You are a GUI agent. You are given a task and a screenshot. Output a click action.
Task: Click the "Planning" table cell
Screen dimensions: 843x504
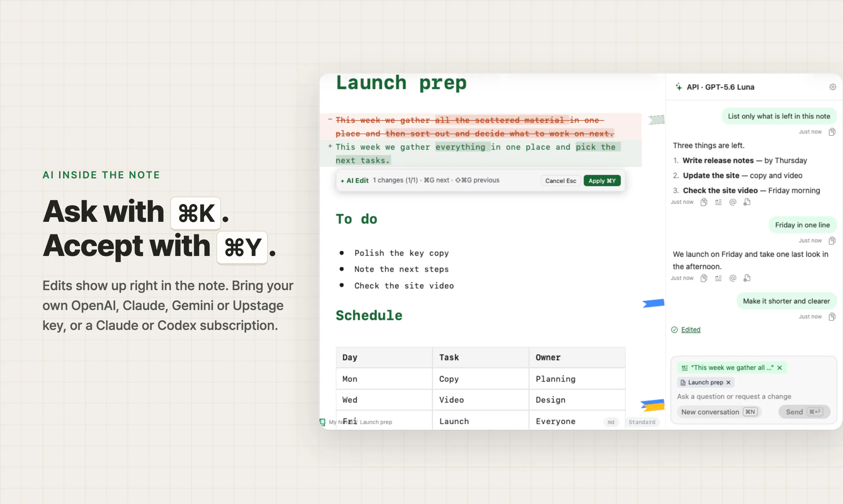click(577, 379)
